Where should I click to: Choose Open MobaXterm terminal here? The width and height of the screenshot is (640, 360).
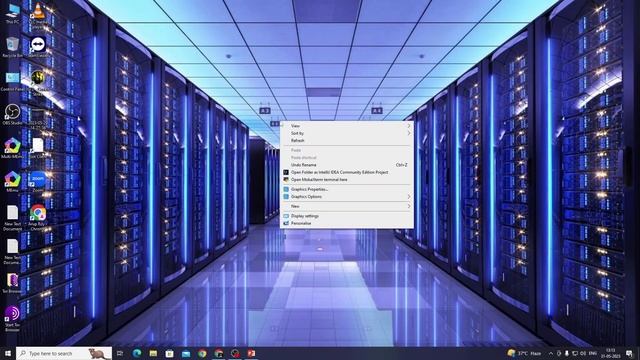click(347, 180)
